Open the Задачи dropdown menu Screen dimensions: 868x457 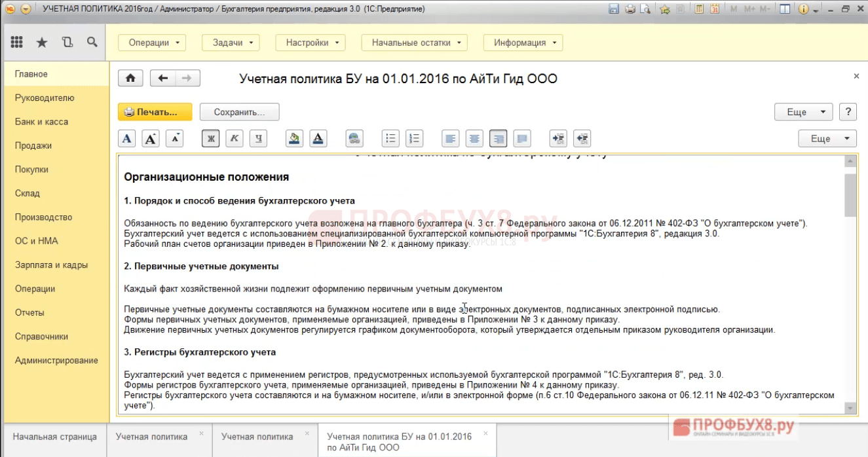tap(231, 43)
